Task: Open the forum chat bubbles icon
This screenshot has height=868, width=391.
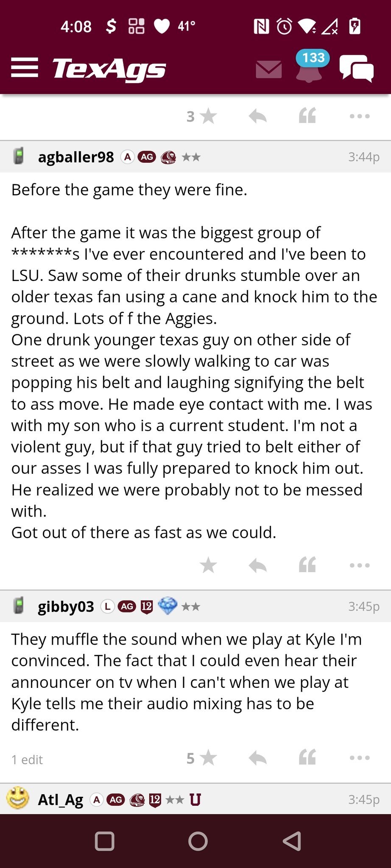Action: (x=356, y=69)
